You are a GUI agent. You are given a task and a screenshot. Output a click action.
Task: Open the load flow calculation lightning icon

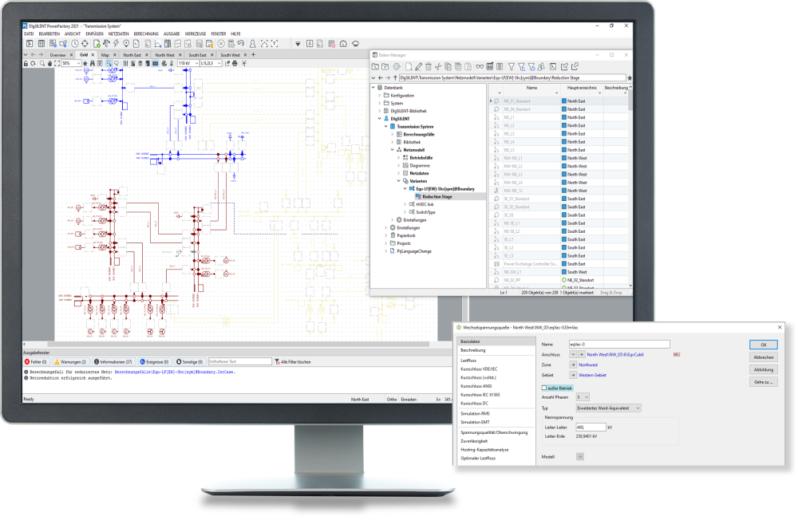116,43
